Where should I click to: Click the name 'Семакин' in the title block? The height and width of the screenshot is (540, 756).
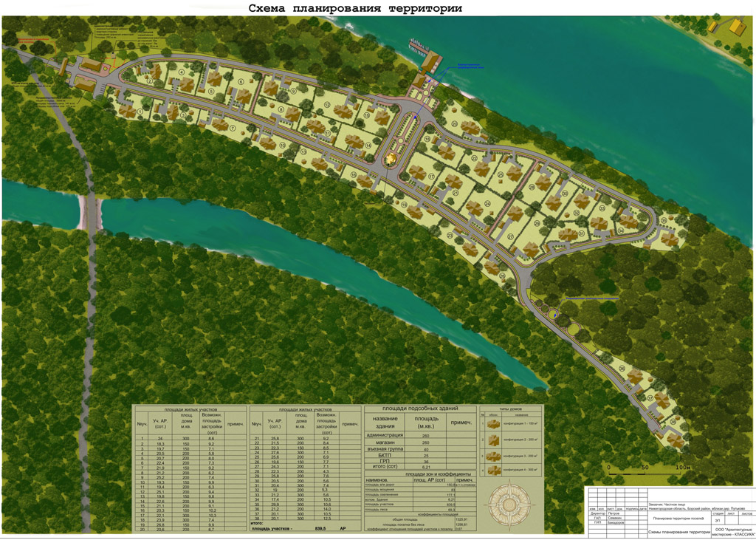click(x=615, y=519)
